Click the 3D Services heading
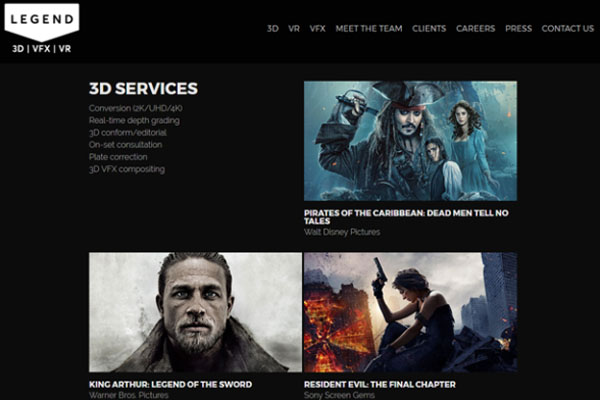This screenshot has width=600, height=400. click(143, 88)
